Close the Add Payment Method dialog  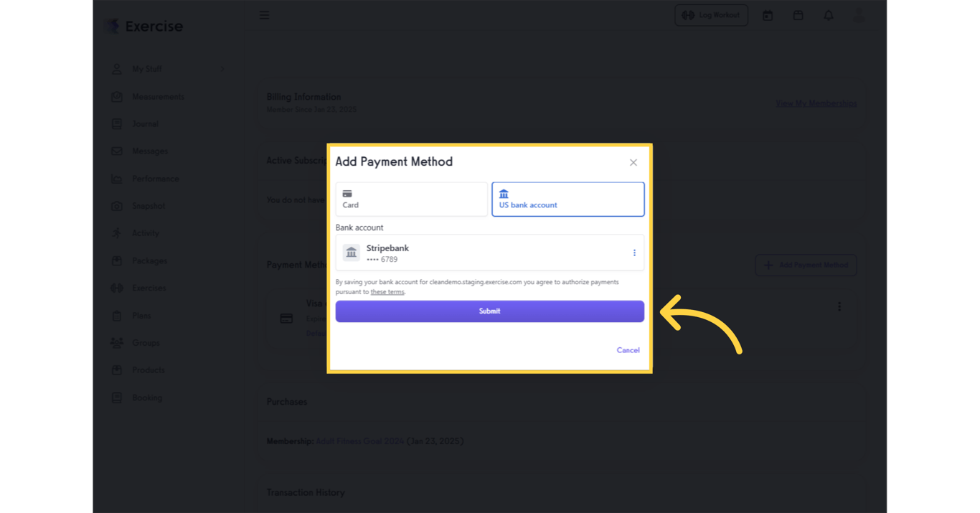(x=633, y=163)
